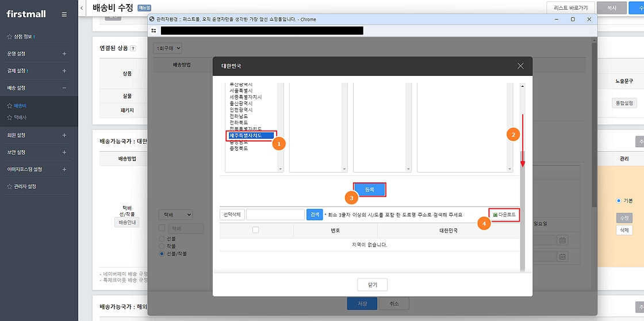Expand the 이미지호스팅 설정 menu
This screenshot has width=644, height=321.
(x=64, y=169)
